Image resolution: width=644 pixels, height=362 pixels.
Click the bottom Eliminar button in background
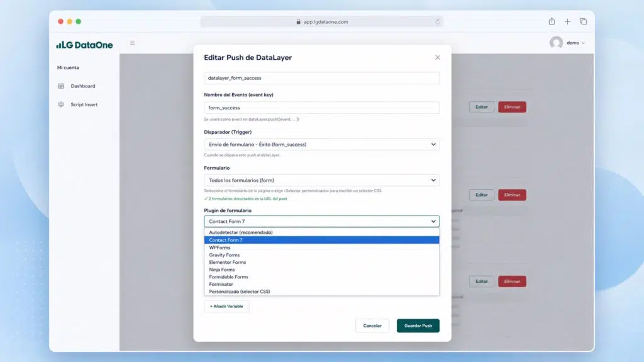coord(512,282)
